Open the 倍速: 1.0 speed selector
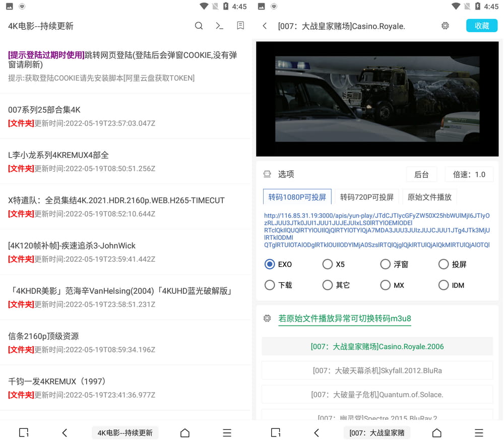 [x=469, y=174]
